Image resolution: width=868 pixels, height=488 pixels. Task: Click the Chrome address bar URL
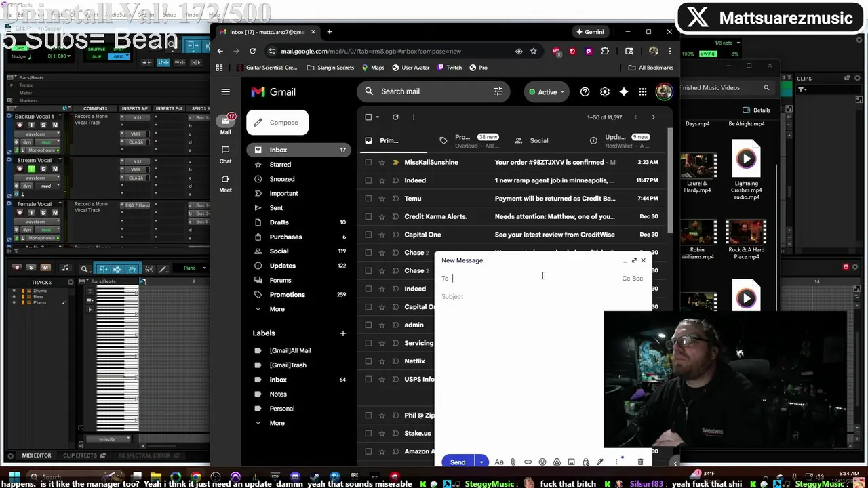(371, 51)
